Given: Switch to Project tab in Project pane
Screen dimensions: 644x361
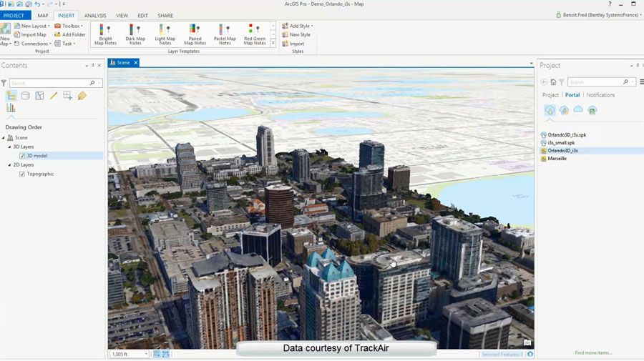Looking at the screenshot, I should (x=550, y=95).
